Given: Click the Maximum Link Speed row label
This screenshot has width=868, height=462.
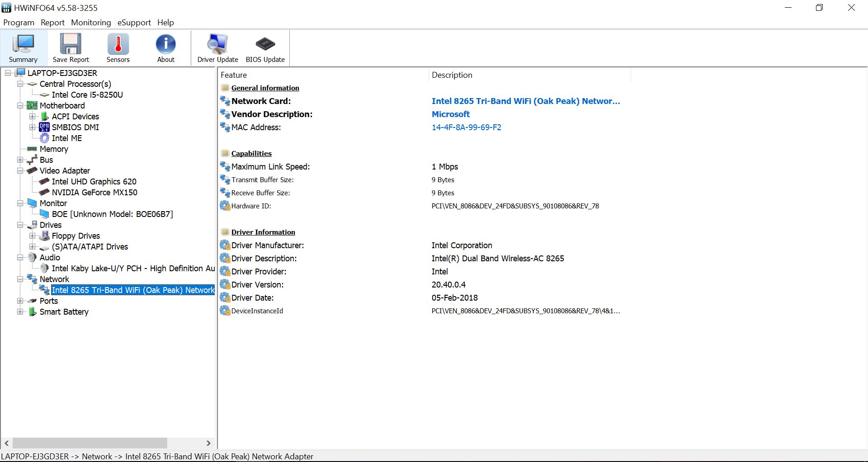Looking at the screenshot, I should (271, 167).
